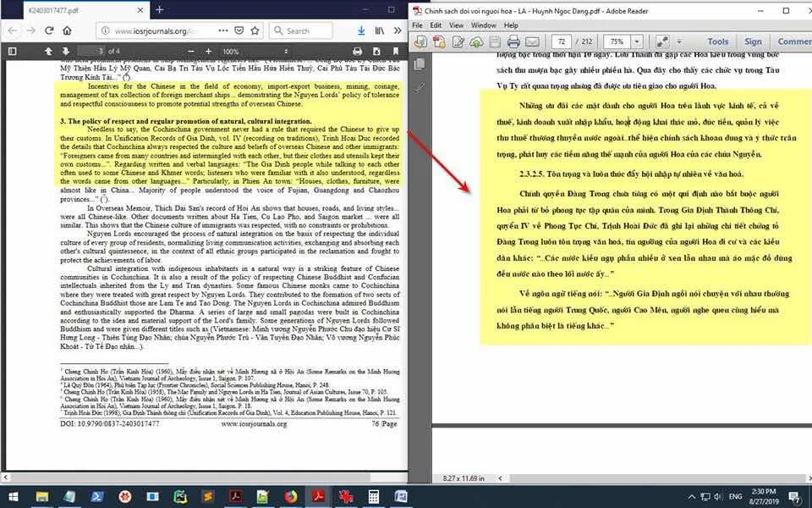Show hidden system tray icons
The height and width of the screenshot is (508, 812).
691,497
